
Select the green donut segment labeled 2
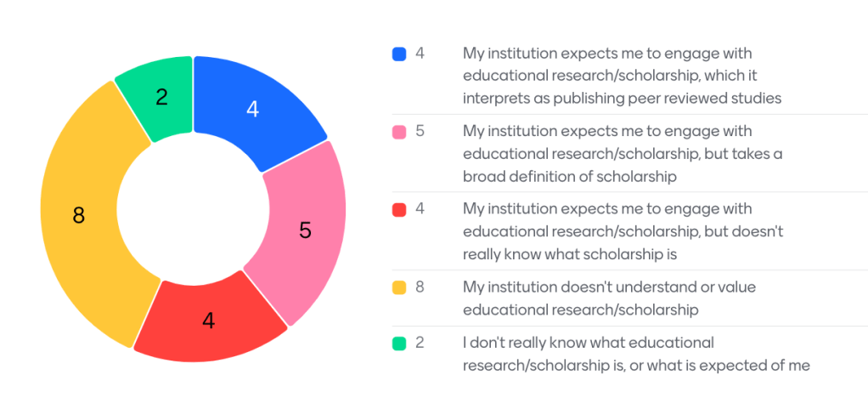click(x=162, y=96)
